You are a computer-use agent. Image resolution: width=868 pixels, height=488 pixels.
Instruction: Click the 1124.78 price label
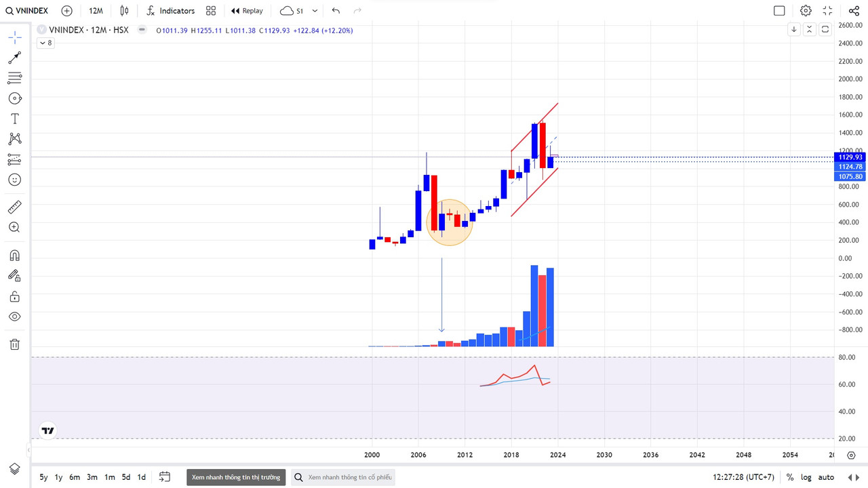click(850, 167)
